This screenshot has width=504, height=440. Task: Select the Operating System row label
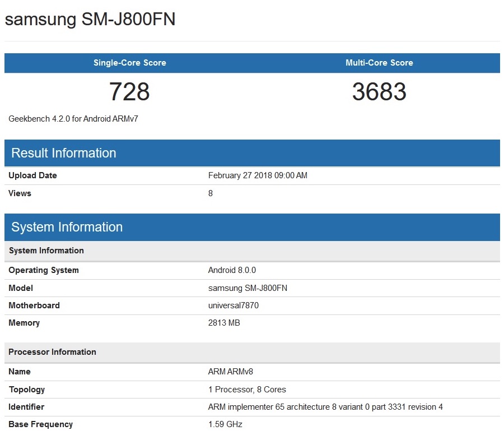44,270
